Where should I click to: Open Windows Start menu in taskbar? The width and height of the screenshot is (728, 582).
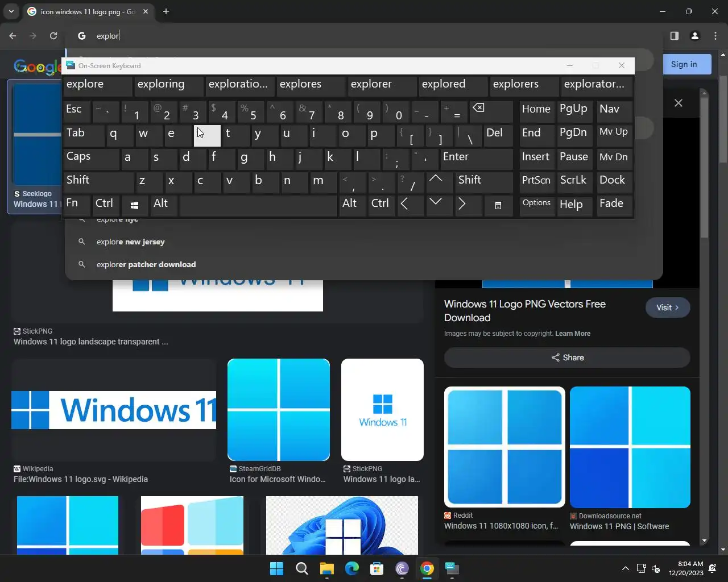276,568
